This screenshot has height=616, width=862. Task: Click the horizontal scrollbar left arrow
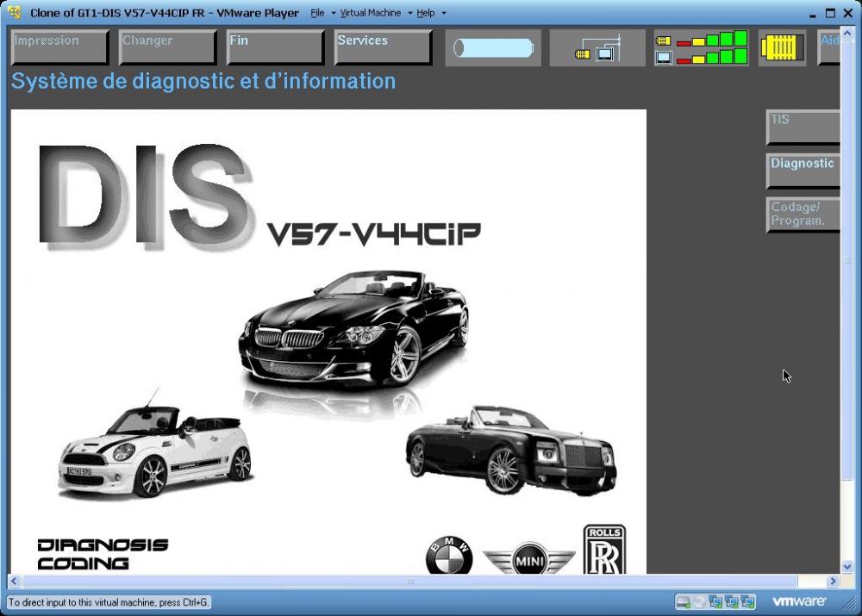(x=14, y=581)
